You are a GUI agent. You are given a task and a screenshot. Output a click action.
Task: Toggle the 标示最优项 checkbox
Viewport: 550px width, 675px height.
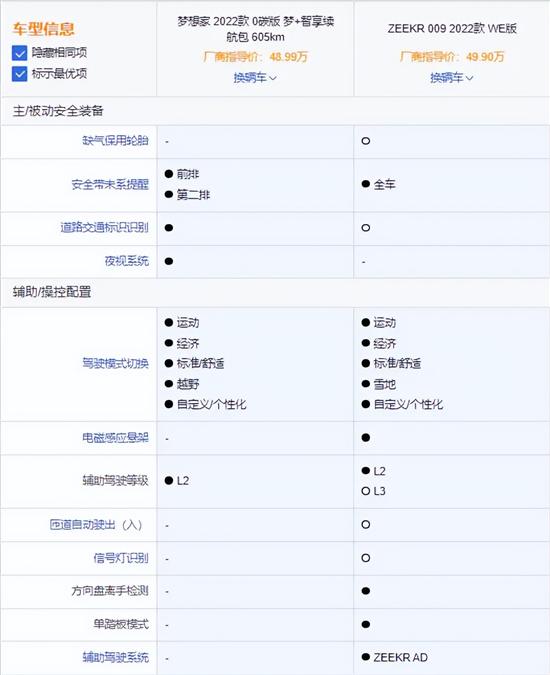[19, 74]
